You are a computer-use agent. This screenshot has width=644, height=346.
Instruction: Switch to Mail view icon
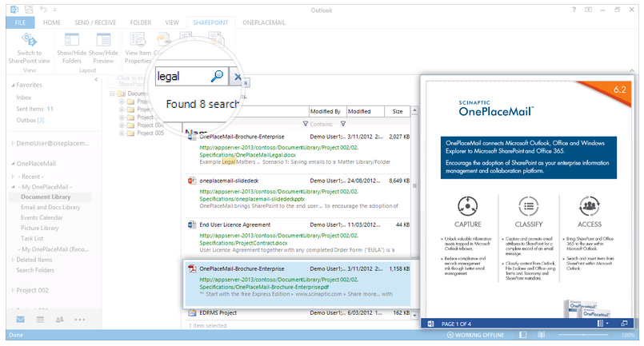pos(20,319)
